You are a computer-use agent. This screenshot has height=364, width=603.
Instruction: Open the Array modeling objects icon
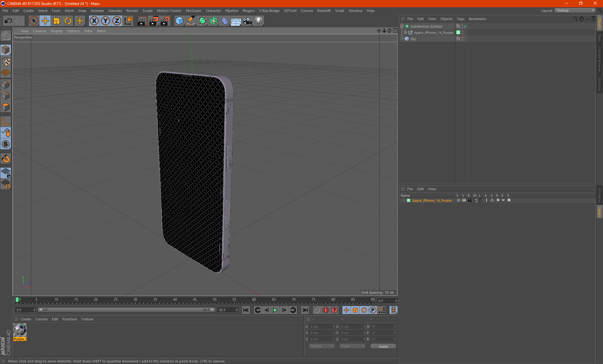tap(214, 21)
